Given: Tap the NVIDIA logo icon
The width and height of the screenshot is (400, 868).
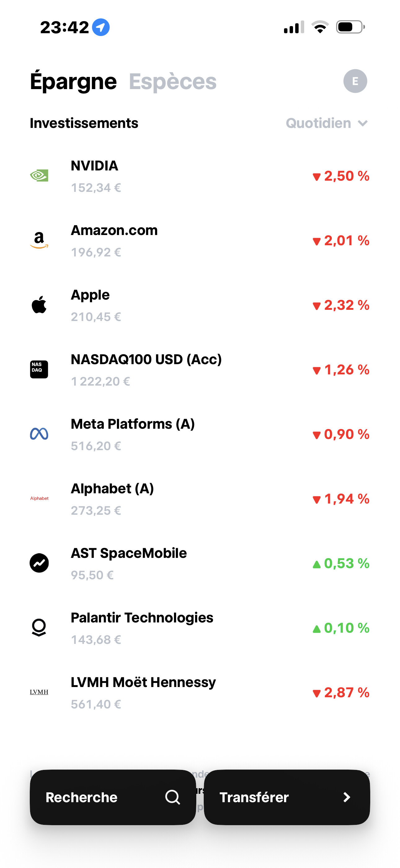Looking at the screenshot, I should click(39, 175).
